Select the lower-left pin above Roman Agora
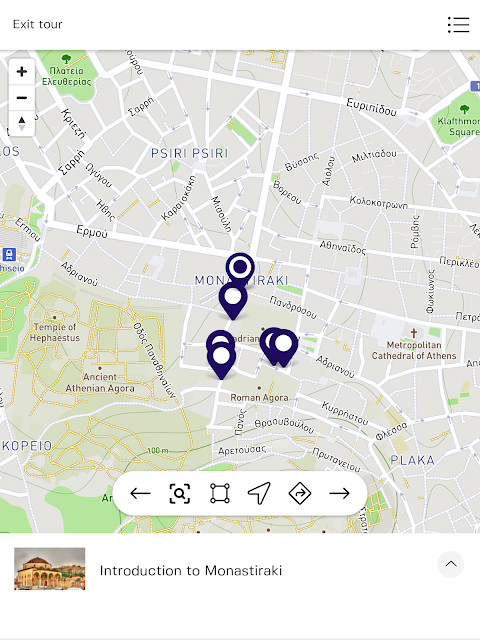This screenshot has width=480, height=640. point(221,360)
